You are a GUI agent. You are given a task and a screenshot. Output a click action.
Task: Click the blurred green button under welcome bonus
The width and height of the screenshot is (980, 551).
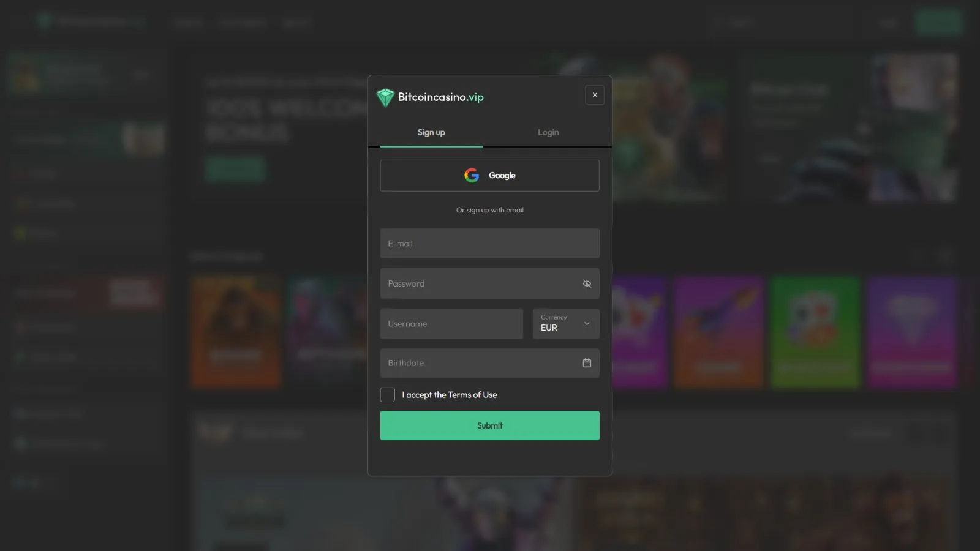coord(235,169)
